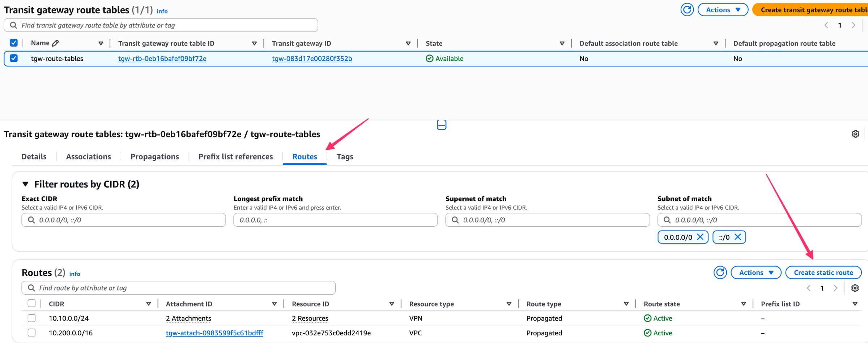Open the details panel settings gear
The image size is (868, 343).
pyautogui.click(x=855, y=134)
